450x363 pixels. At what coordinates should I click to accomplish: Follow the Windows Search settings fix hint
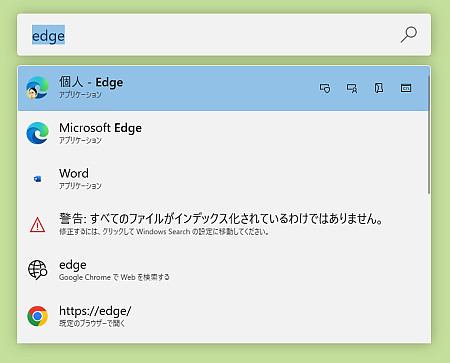coord(164,232)
